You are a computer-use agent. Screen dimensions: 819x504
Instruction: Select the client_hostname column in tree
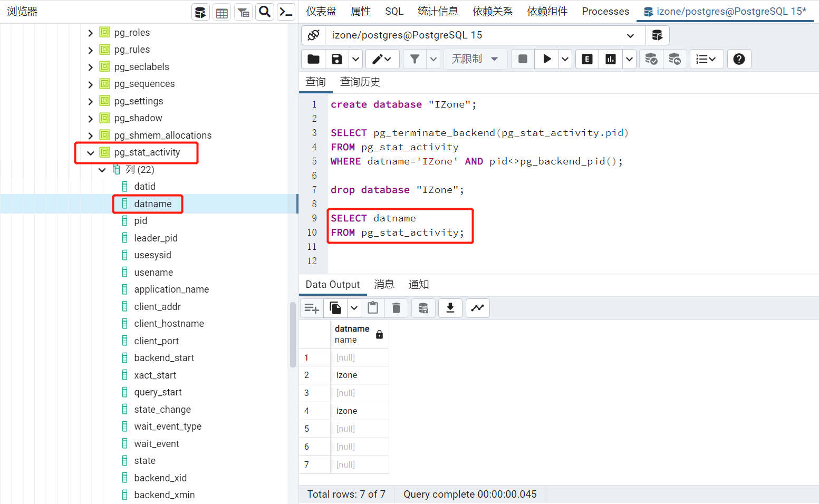coord(169,324)
